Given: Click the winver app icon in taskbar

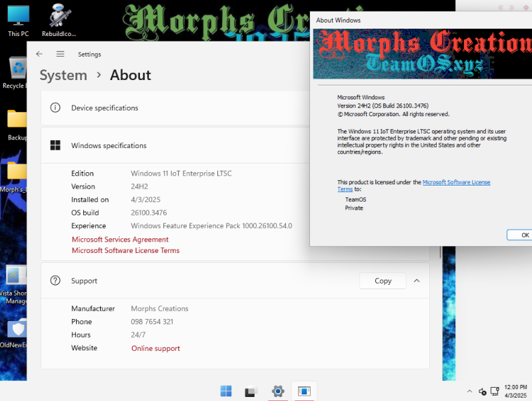Looking at the screenshot, I should (x=304, y=391).
